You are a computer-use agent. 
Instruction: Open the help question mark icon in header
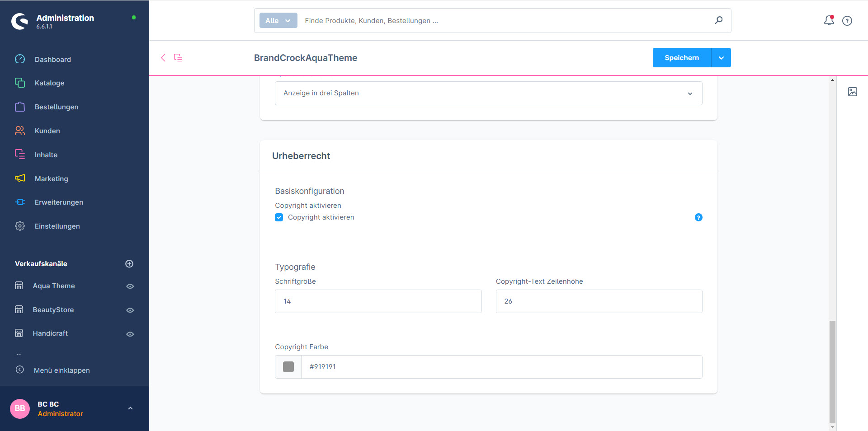(x=847, y=21)
